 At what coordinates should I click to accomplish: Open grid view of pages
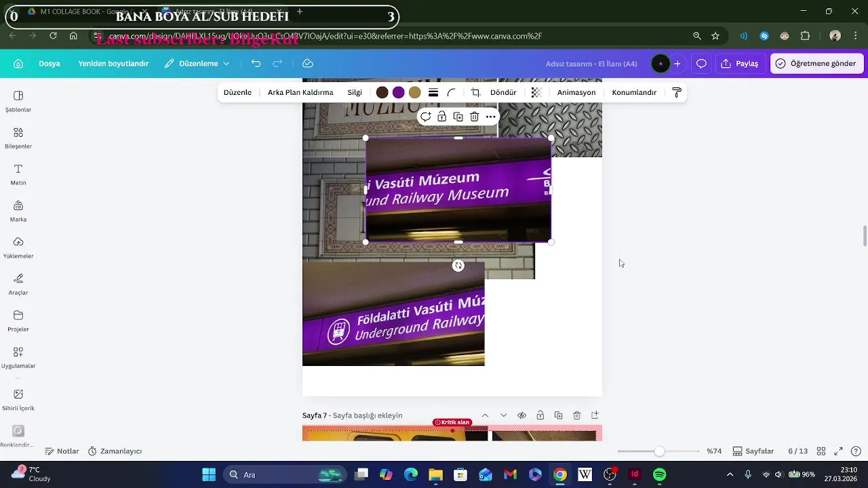click(821, 451)
